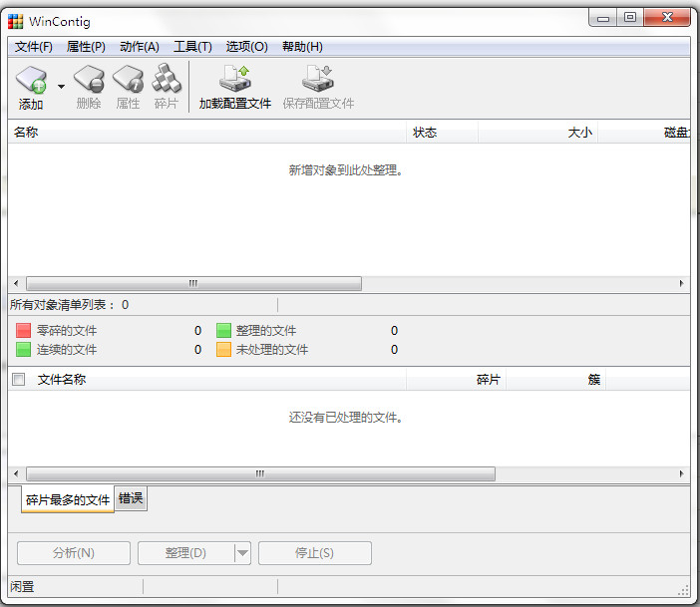Click the upper list's horizontal scrollbar thumb
The width and height of the screenshot is (700, 607).
click(193, 283)
